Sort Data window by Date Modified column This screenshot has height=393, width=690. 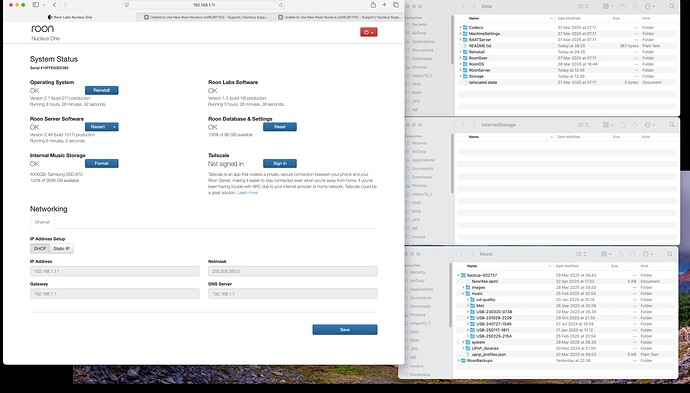click(568, 18)
